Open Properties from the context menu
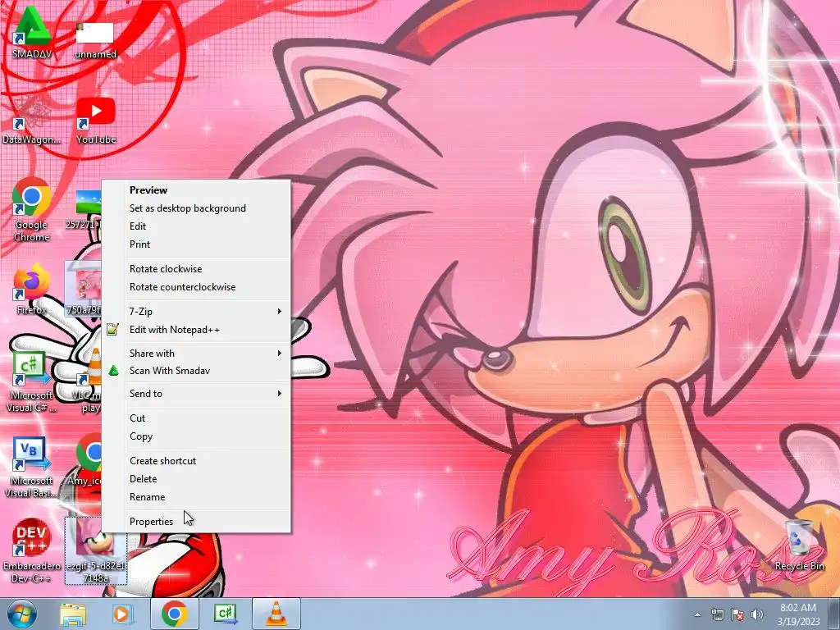The image size is (840, 630). click(x=196, y=521)
